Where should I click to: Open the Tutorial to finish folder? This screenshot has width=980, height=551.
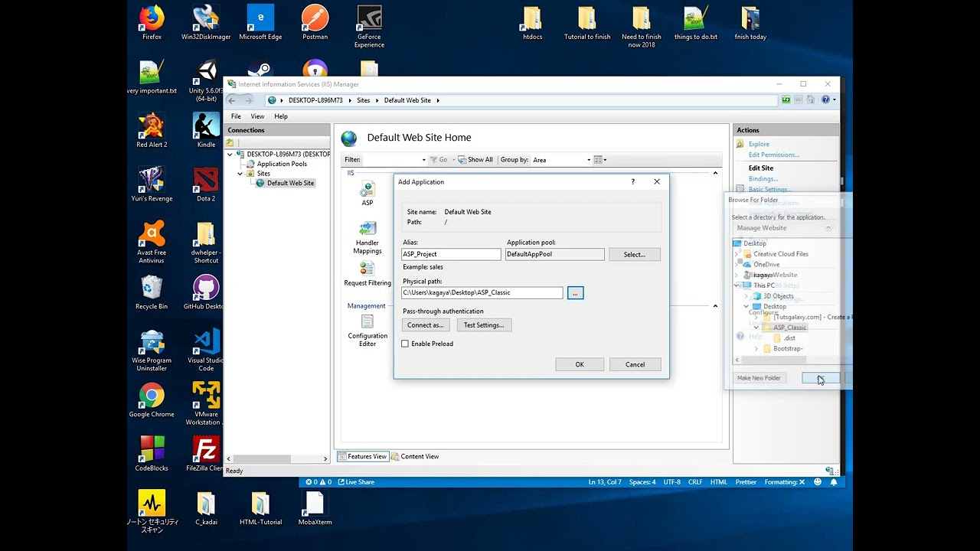pyautogui.click(x=587, y=23)
